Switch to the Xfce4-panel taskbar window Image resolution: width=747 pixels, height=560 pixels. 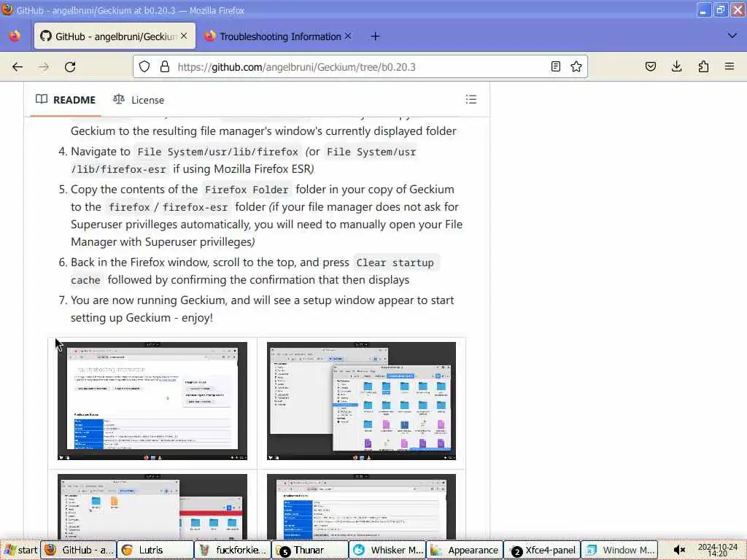click(542, 550)
